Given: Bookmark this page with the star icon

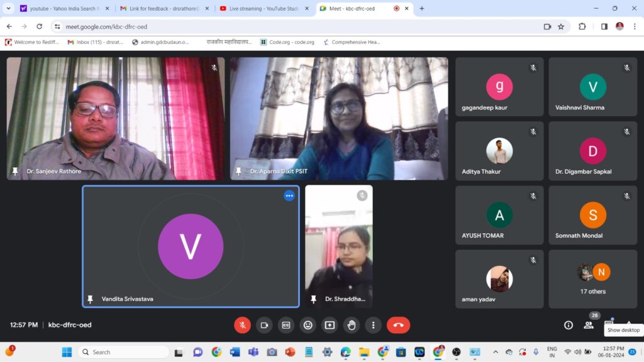Looking at the screenshot, I should [x=561, y=26].
